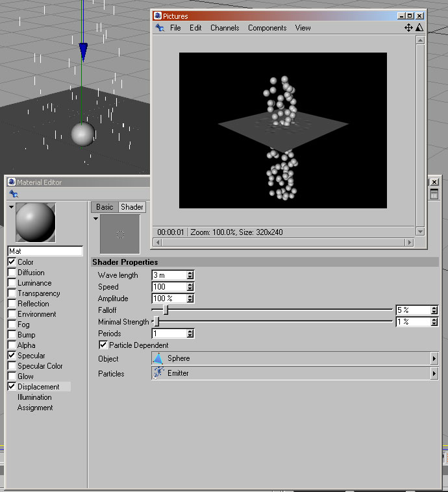Select the Displacement channel label

point(38,387)
